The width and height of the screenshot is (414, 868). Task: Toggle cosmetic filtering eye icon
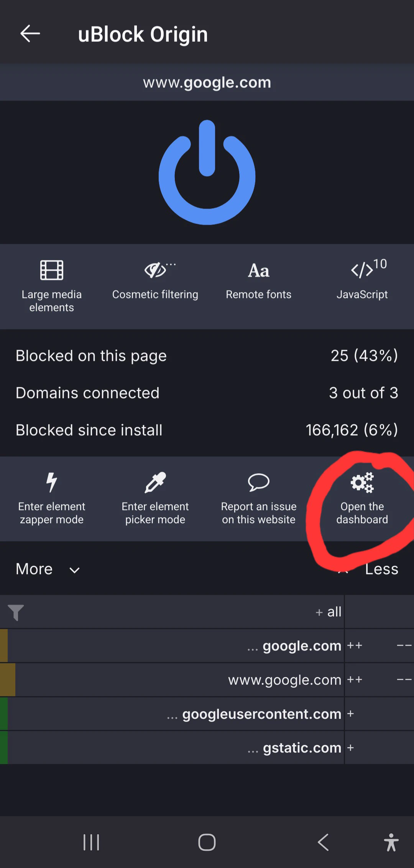point(155,270)
